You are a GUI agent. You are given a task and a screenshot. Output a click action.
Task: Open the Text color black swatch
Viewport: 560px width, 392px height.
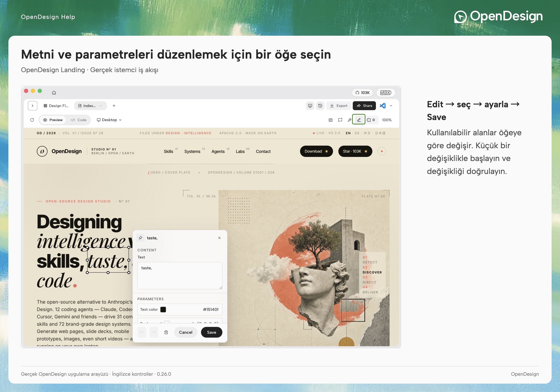pos(163,309)
